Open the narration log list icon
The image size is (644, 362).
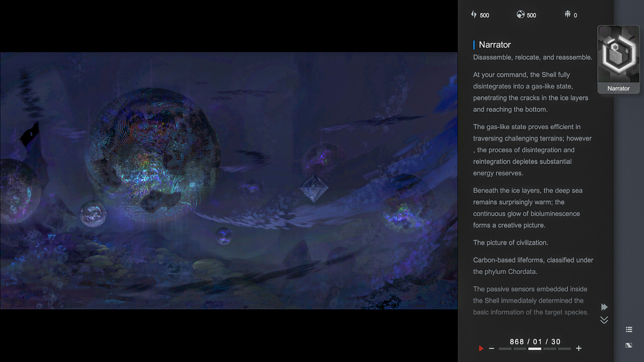tap(629, 329)
